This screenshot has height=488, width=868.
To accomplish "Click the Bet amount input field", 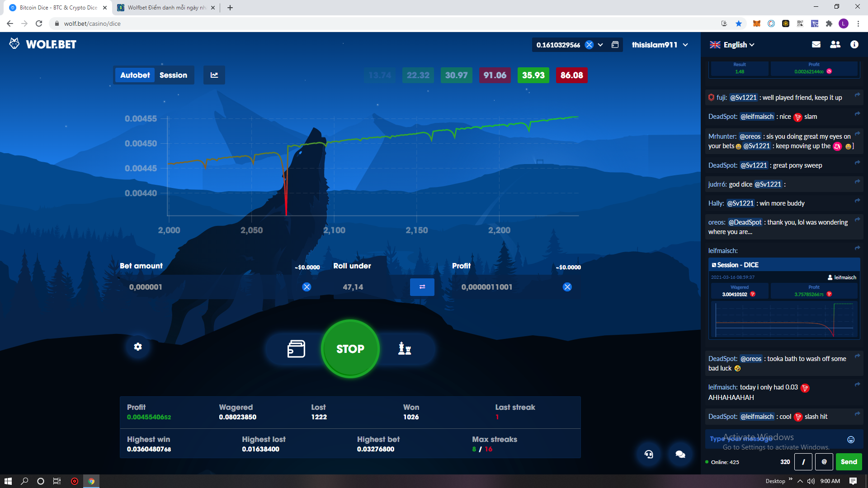I will [208, 287].
